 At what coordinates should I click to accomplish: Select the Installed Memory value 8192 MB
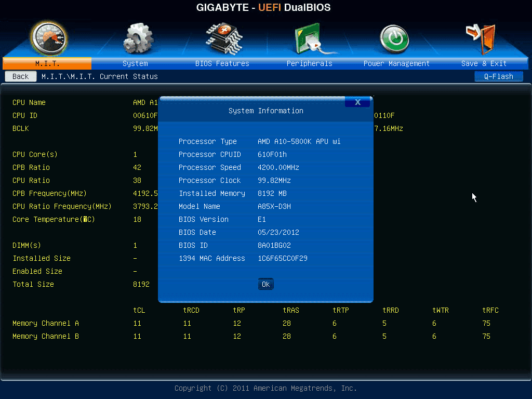tap(272, 193)
